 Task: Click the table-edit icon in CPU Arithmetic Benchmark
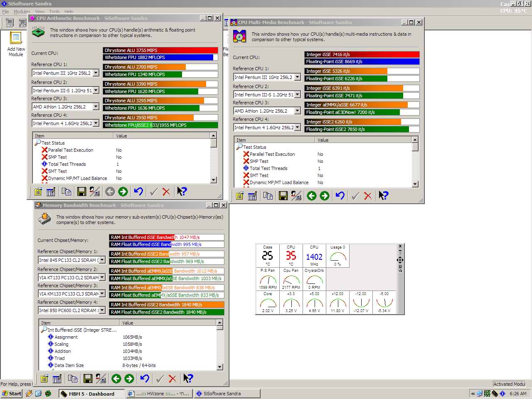tap(51, 192)
